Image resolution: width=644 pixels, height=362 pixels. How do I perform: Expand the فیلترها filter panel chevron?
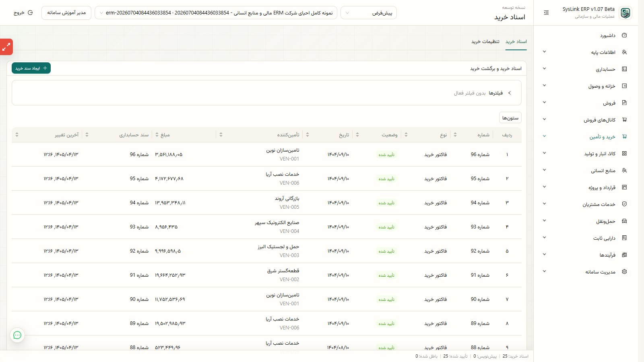click(510, 93)
